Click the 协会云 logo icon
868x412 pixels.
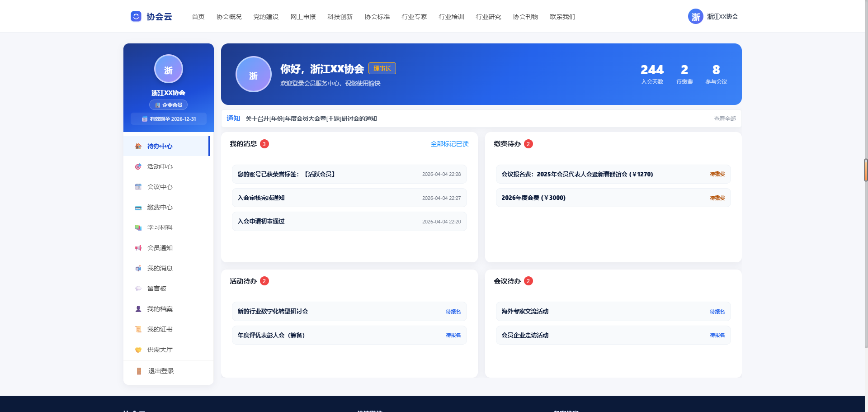tap(136, 16)
